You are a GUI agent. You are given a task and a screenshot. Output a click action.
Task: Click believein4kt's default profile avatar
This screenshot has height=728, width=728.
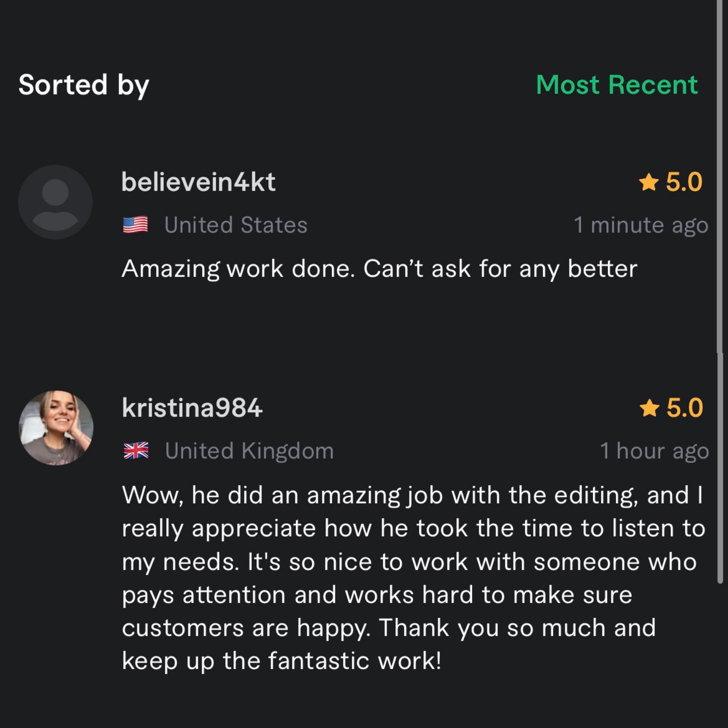pyautogui.click(x=55, y=202)
